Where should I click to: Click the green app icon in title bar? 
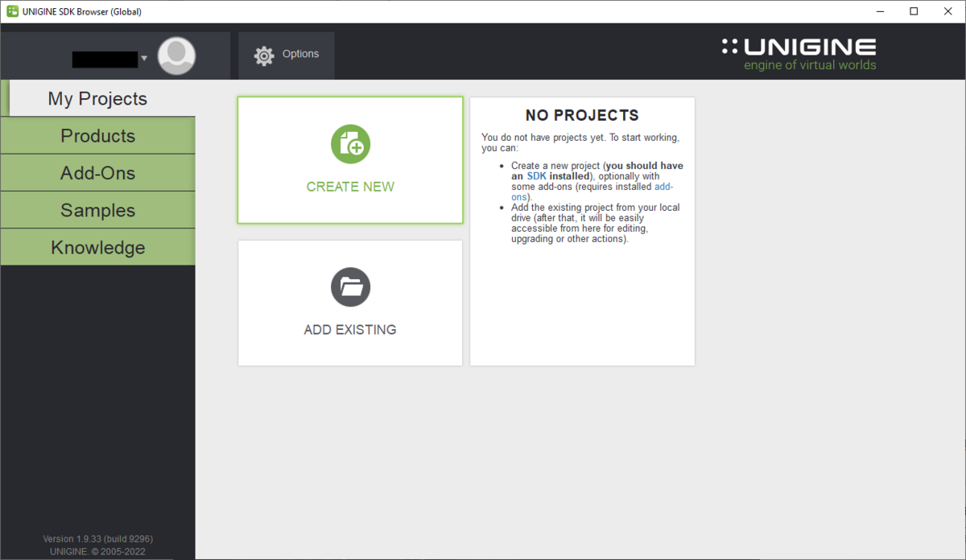point(12,11)
